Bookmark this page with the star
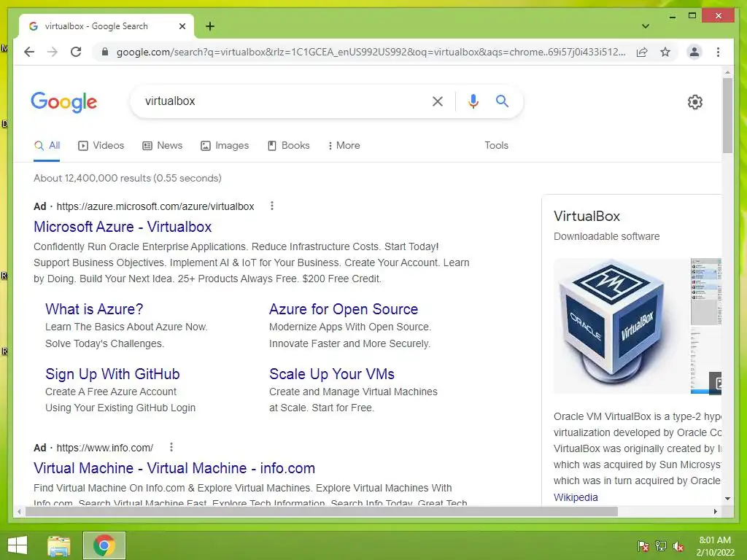Screen dimensions: 747x560 click(665, 52)
